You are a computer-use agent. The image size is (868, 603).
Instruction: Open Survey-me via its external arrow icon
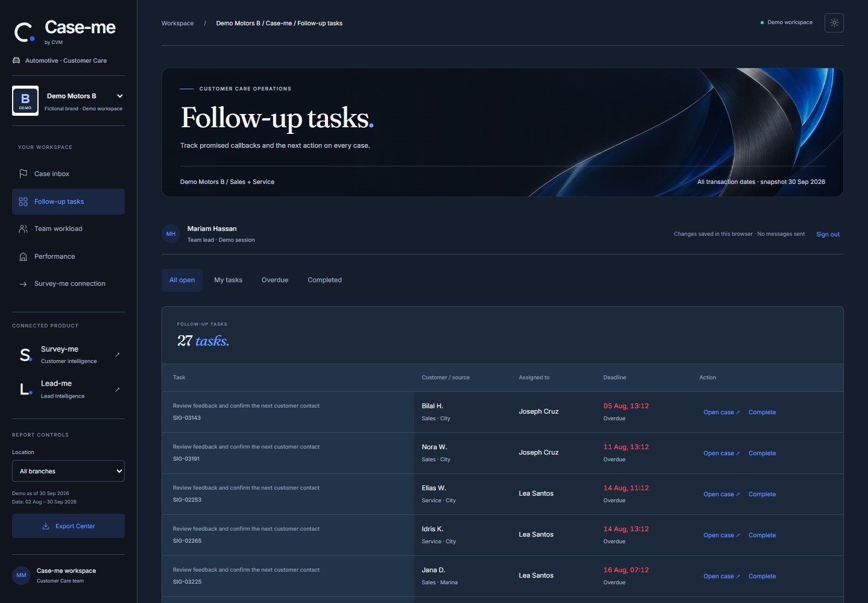click(118, 355)
